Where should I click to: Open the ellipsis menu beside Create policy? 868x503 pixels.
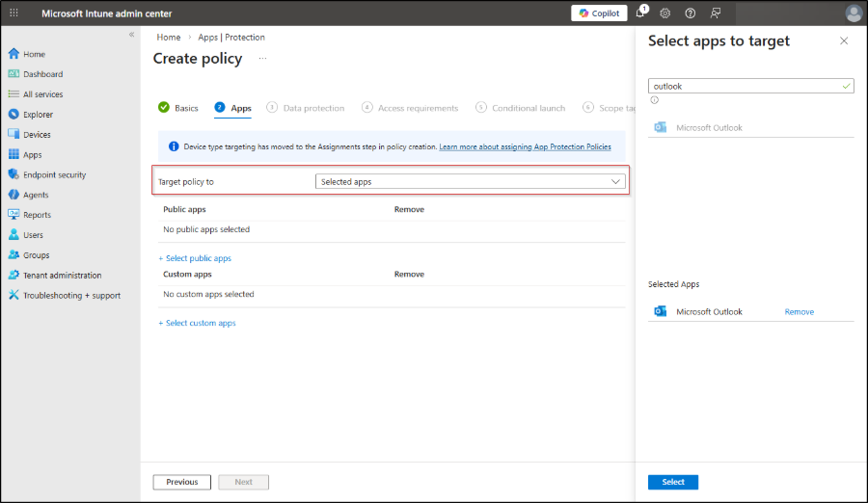pyautogui.click(x=262, y=59)
